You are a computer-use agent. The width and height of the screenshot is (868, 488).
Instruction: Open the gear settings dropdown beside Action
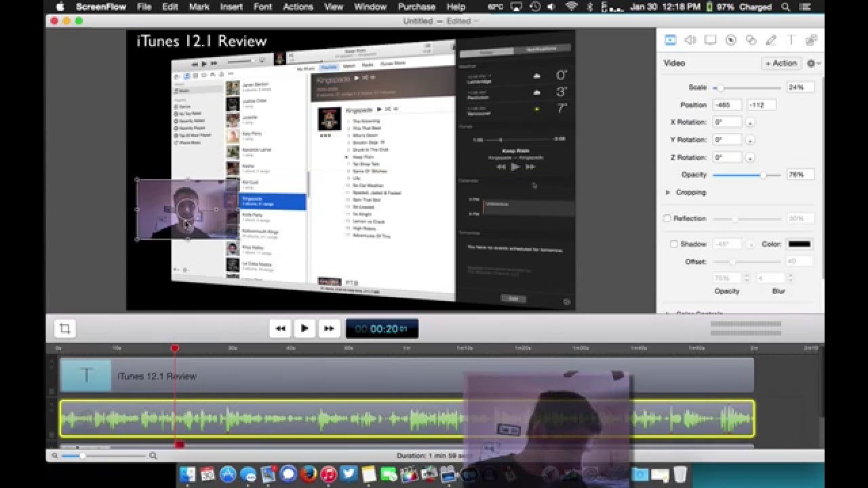tap(812, 63)
